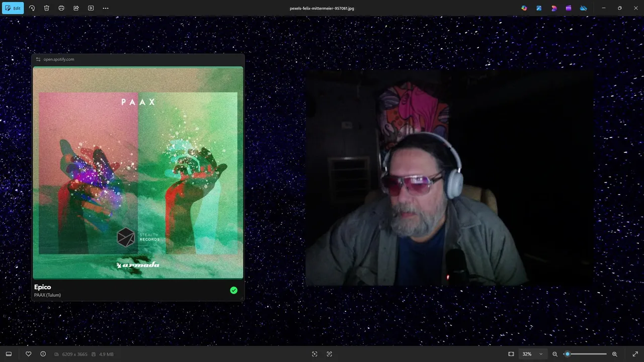Click the green saved checkmark on Epico

[233, 290]
